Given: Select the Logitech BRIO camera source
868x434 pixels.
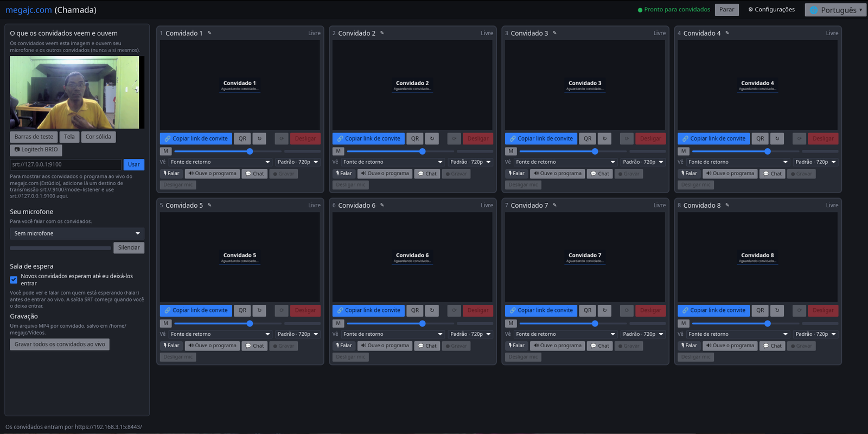Looking at the screenshot, I should pyautogui.click(x=36, y=150).
